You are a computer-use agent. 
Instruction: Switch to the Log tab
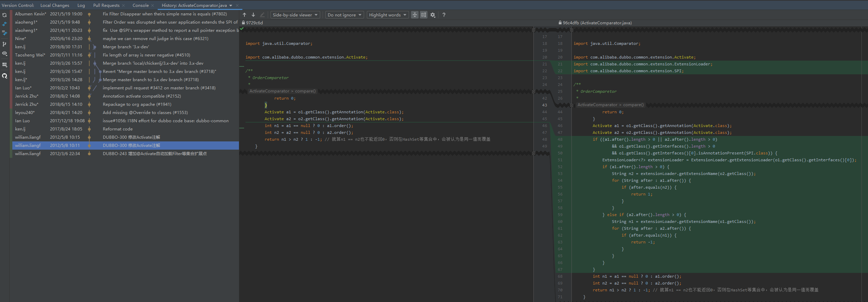coord(81,5)
